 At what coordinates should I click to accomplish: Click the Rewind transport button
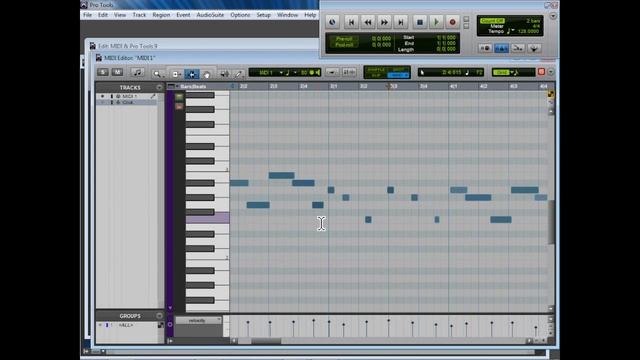click(x=368, y=22)
